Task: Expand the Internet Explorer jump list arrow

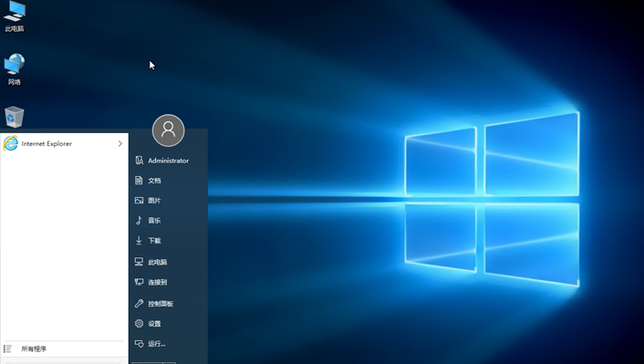Action: (x=119, y=143)
